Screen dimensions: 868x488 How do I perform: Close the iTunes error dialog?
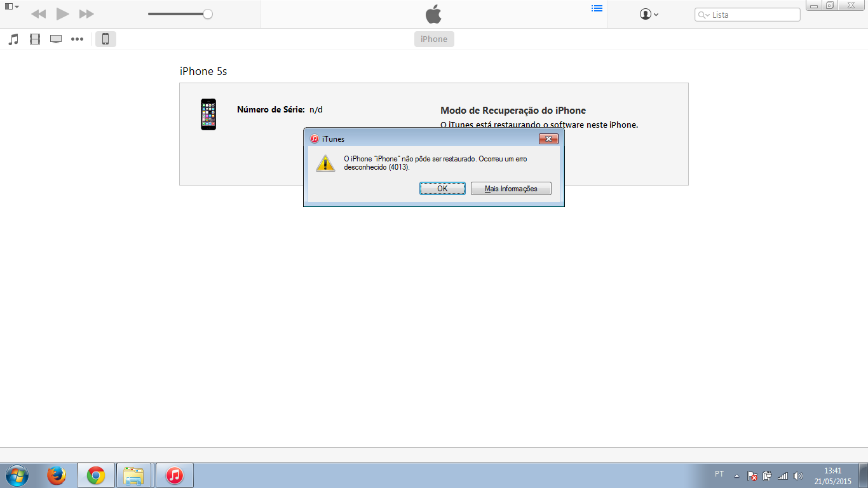click(x=548, y=139)
